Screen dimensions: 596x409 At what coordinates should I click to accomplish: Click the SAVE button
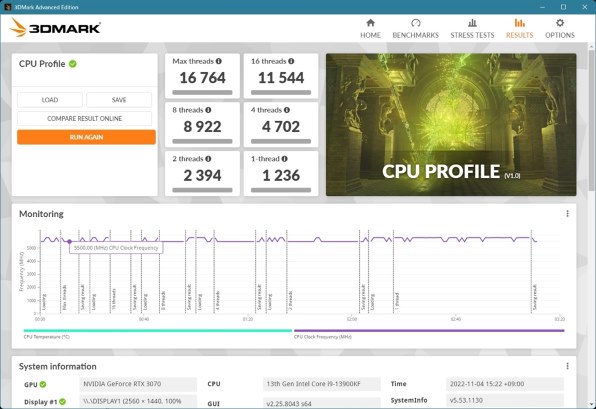[119, 100]
